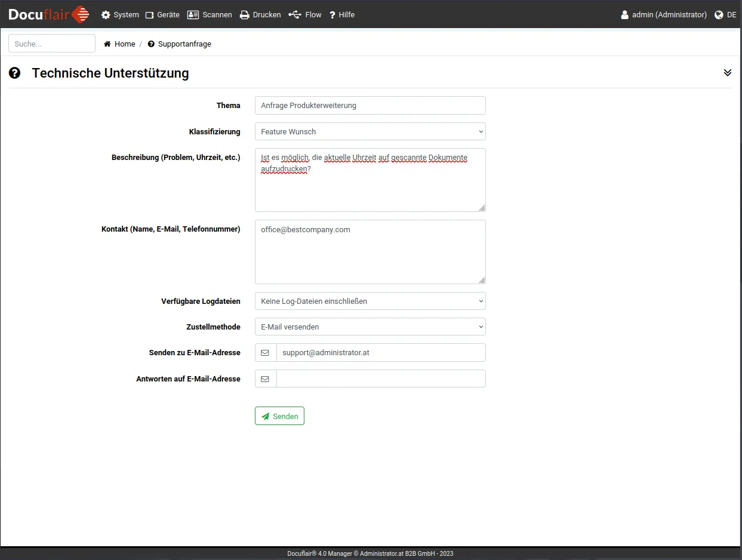Click the Home breadcrumb house icon

click(107, 44)
